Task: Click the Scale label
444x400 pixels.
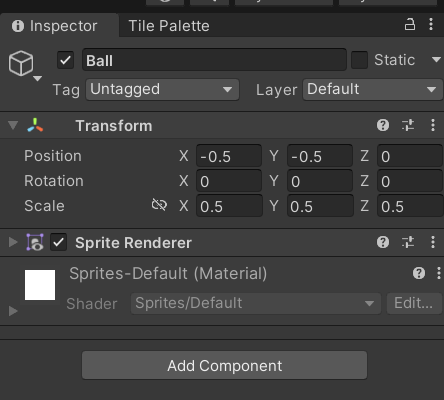Action: coord(44,206)
